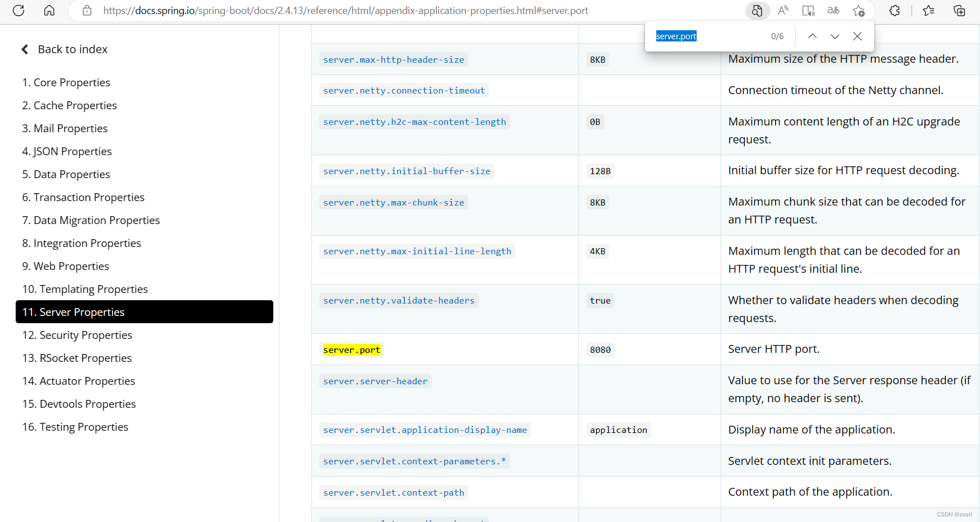Translate the page
This screenshot has height=522, width=980.
click(833, 10)
